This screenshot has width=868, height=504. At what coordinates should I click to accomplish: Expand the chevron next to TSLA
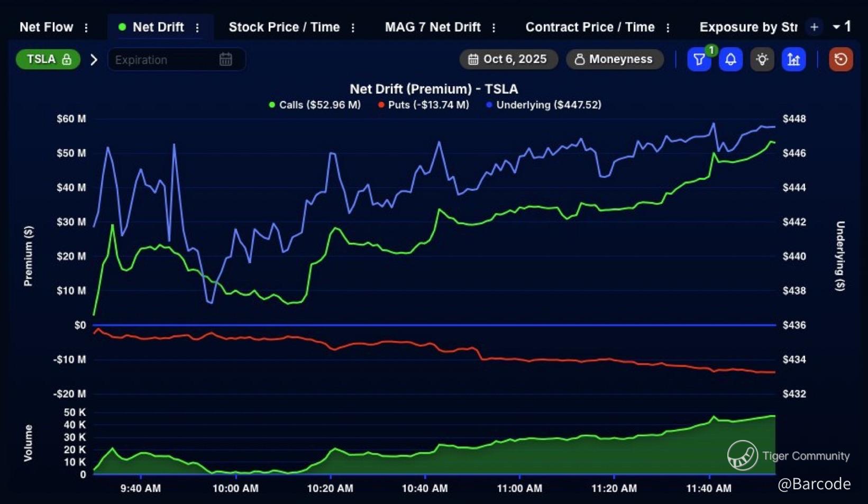[94, 59]
